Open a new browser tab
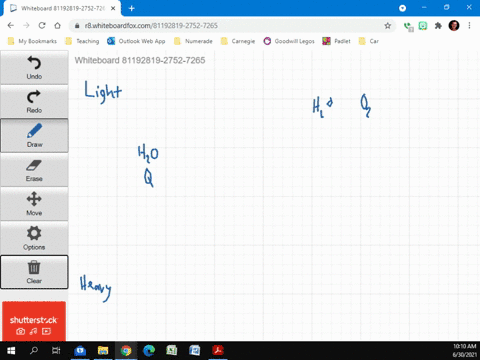480x360 pixels. 132,8
